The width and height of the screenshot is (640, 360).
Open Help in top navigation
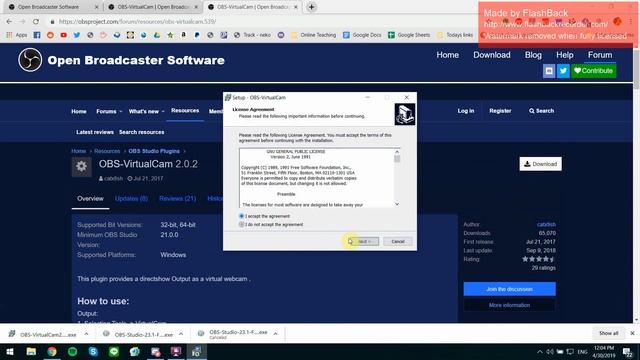point(564,55)
